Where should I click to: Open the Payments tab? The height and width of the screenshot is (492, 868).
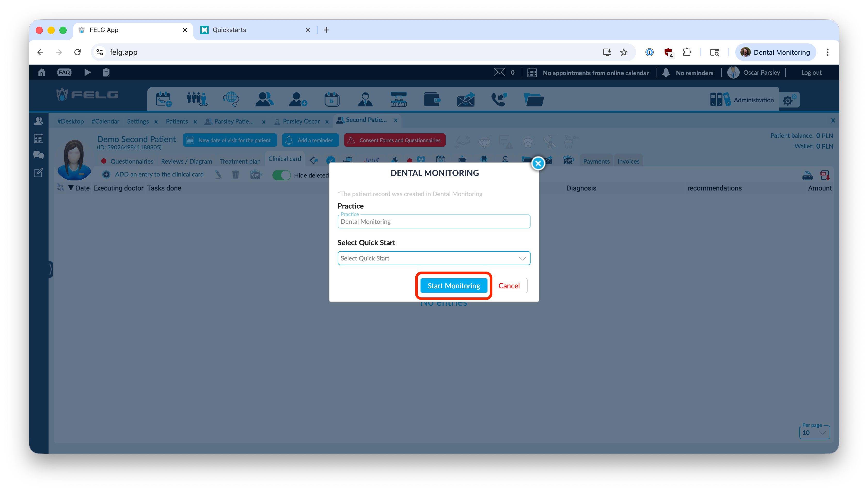pos(596,161)
